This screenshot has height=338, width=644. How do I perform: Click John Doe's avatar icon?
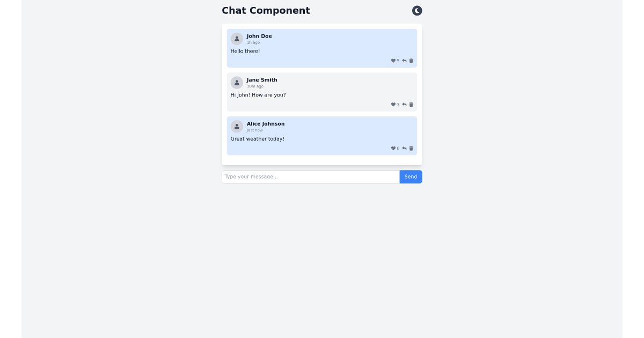(237, 39)
